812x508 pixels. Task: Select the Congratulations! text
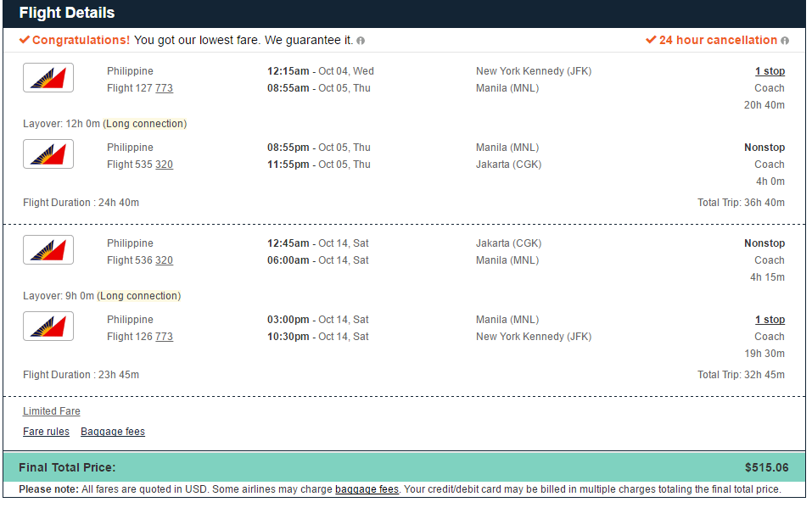[81, 41]
